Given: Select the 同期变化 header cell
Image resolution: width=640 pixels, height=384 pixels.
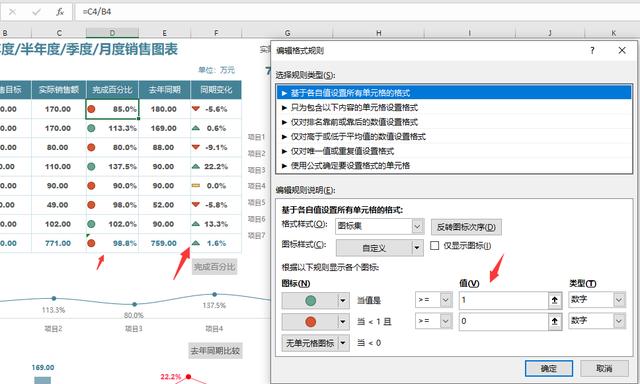Looking at the screenshot, I should (216, 90).
